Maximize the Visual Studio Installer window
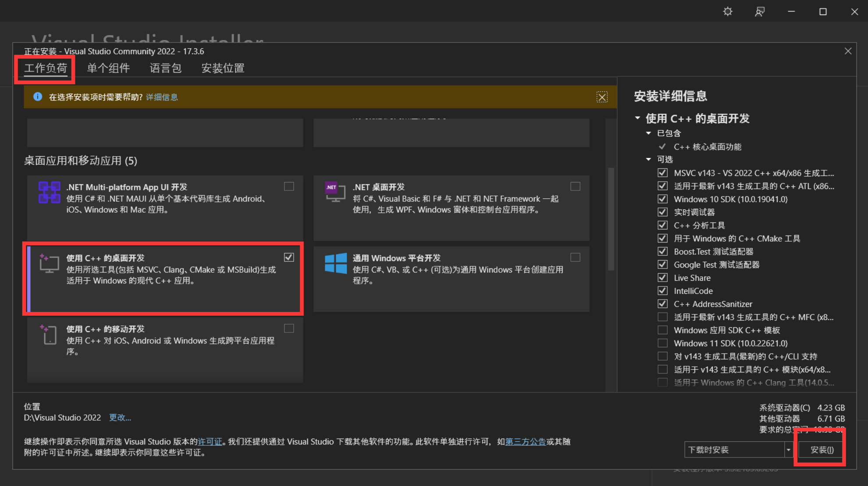The image size is (868, 486). pyautogui.click(x=823, y=11)
